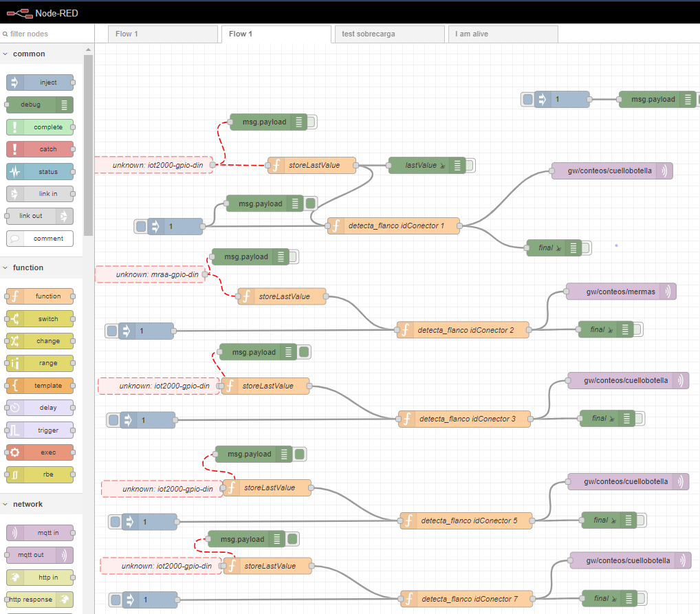Toggle the lastValue debug node button

[x=470, y=165]
